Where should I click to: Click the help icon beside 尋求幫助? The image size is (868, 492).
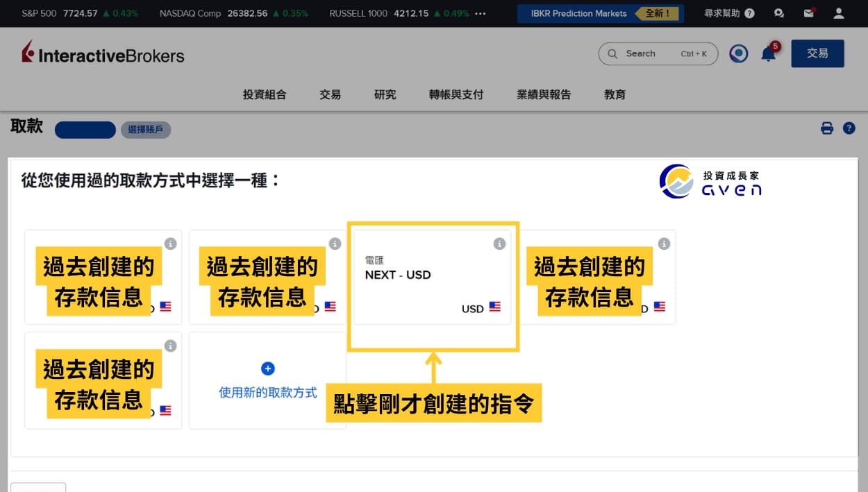click(749, 13)
